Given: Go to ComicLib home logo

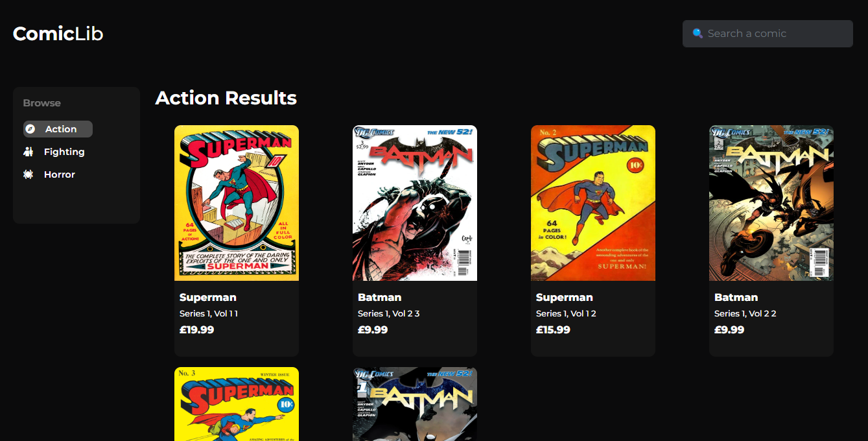Looking at the screenshot, I should [58, 34].
